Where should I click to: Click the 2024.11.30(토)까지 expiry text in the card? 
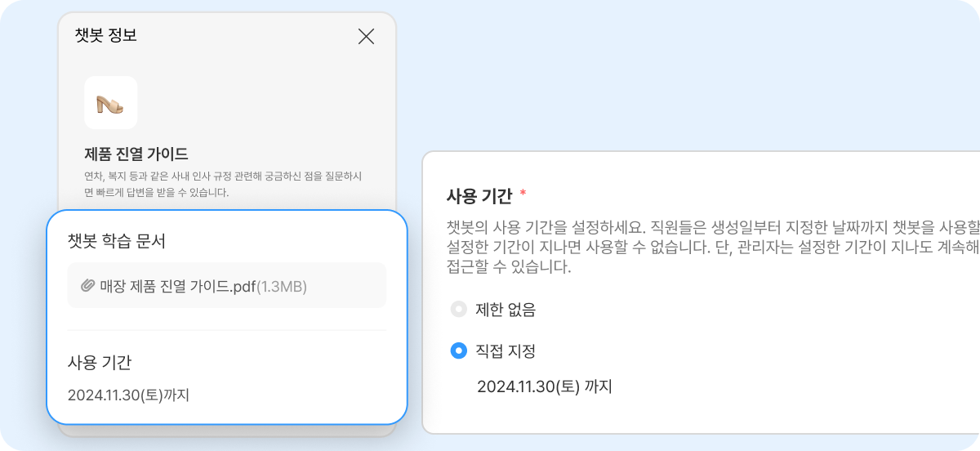click(x=129, y=395)
